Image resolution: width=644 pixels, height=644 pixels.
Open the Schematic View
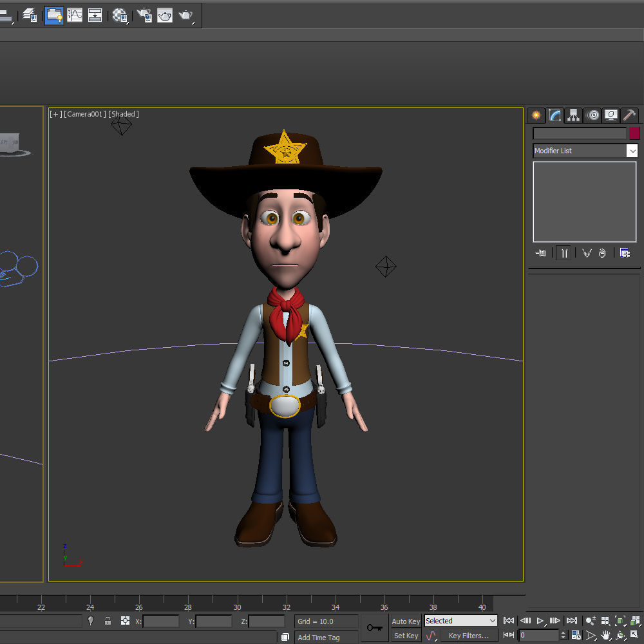coord(95,15)
